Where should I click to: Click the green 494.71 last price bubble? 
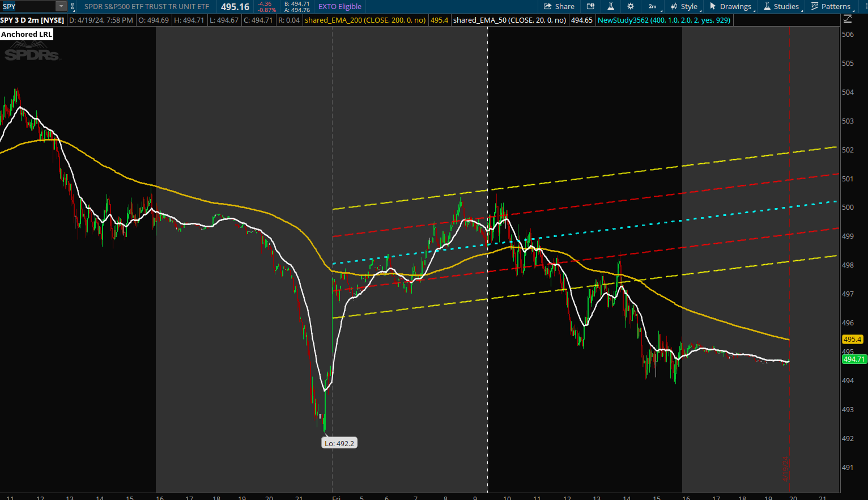[853, 359]
